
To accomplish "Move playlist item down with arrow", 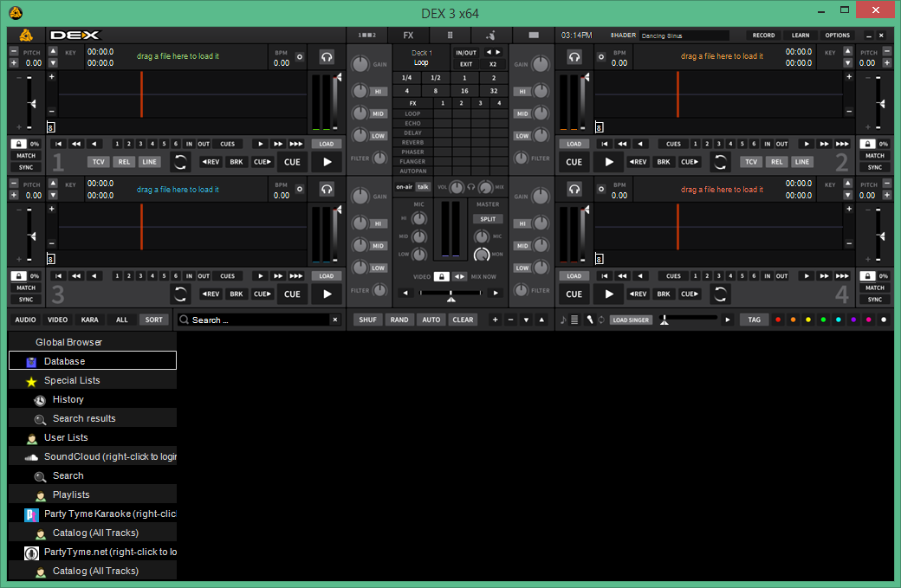I will pyautogui.click(x=527, y=320).
